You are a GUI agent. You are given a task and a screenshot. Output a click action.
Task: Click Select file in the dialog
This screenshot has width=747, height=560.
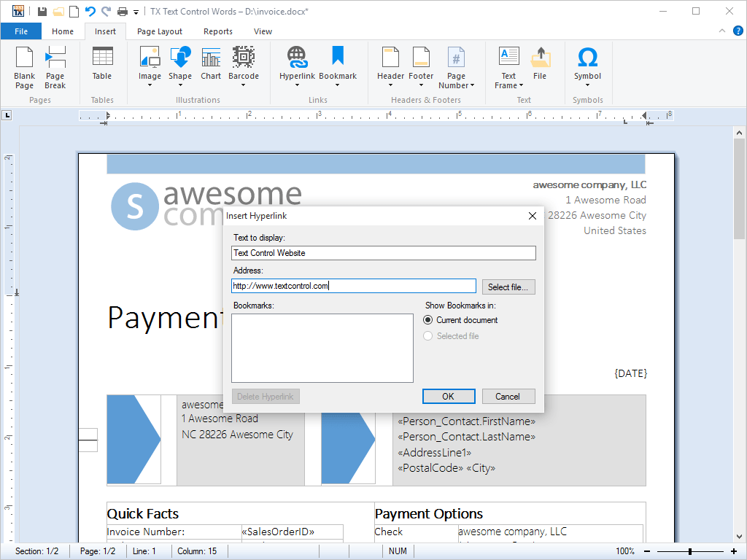(x=508, y=287)
